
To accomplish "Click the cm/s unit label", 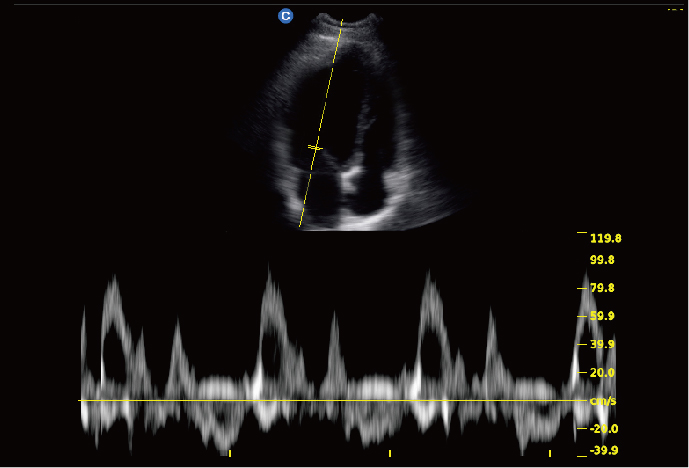I will tap(602, 401).
